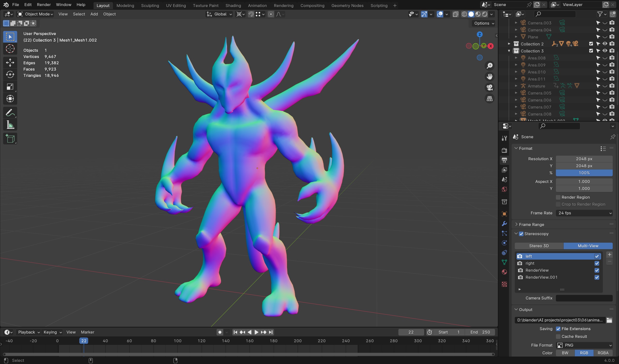Uncheck the right view checkbox

point(597,263)
